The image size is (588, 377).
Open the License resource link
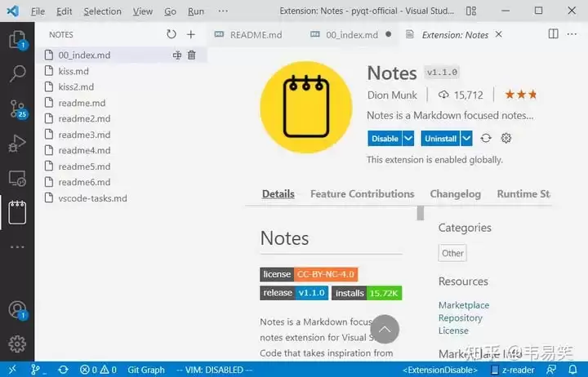coord(453,330)
